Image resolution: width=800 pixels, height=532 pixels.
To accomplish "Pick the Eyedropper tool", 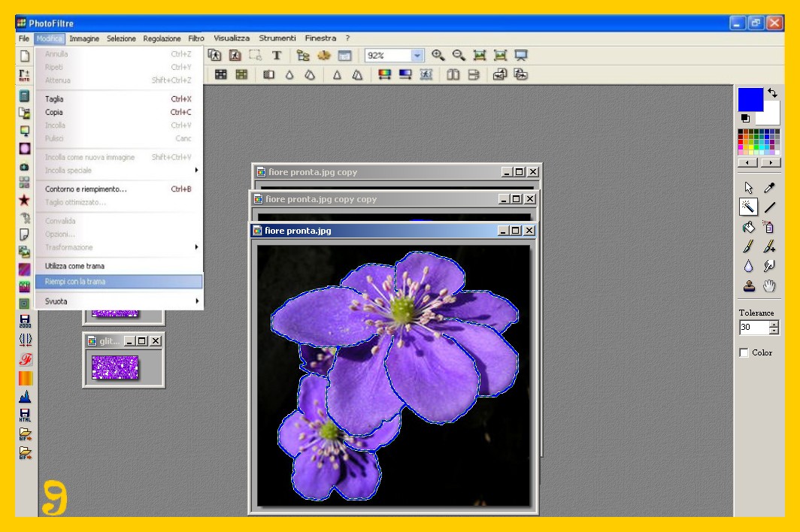I will click(x=769, y=188).
